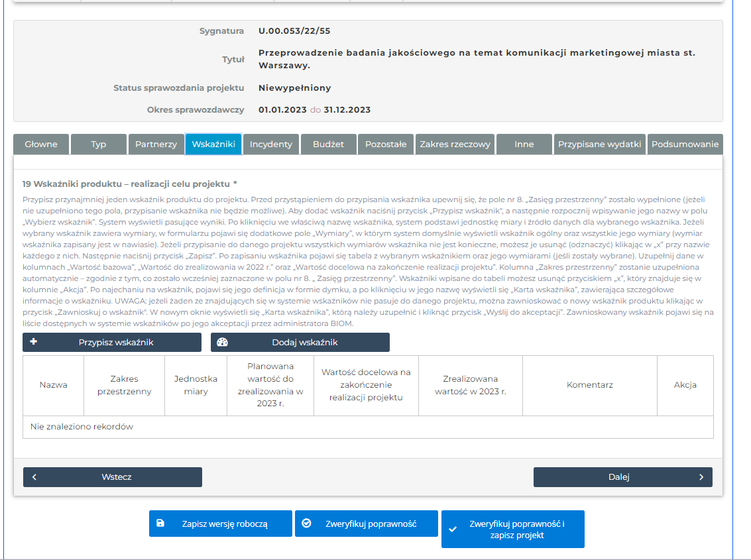
Task: Click the right chevron icon on Dalej
Action: (x=701, y=476)
